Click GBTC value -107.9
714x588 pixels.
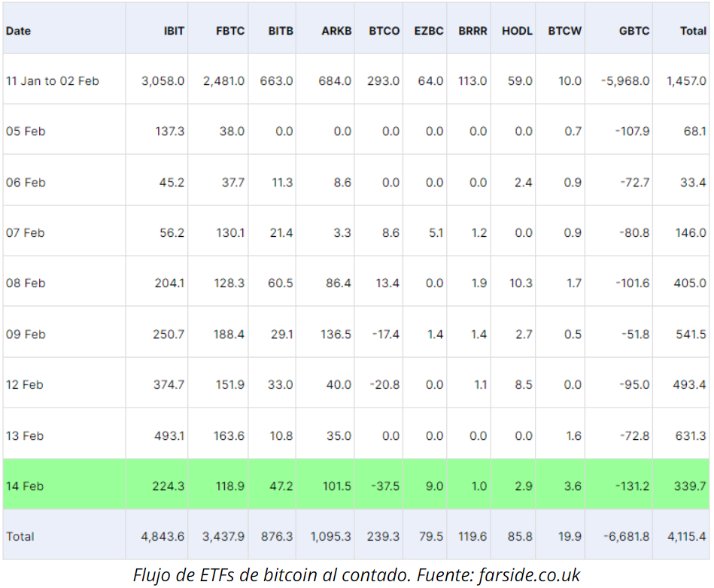coord(633,132)
